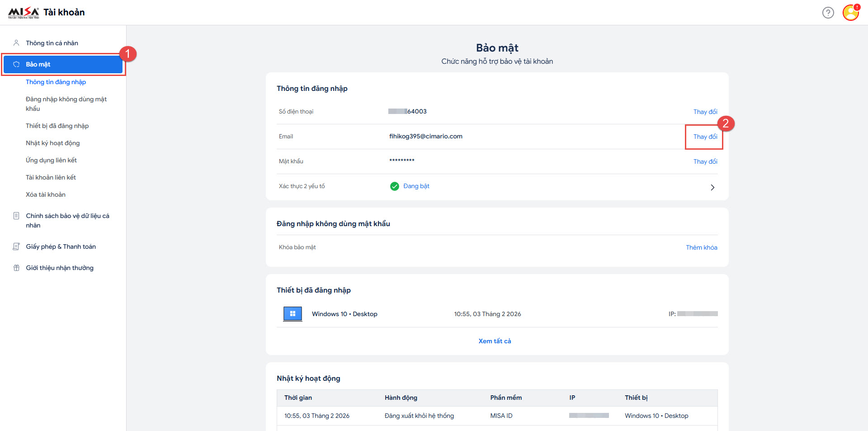Open Xem tất cả devices link
Image resolution: width=868 pixels, height=431 pixels.
pyautogui.click(x=495, y=341)
